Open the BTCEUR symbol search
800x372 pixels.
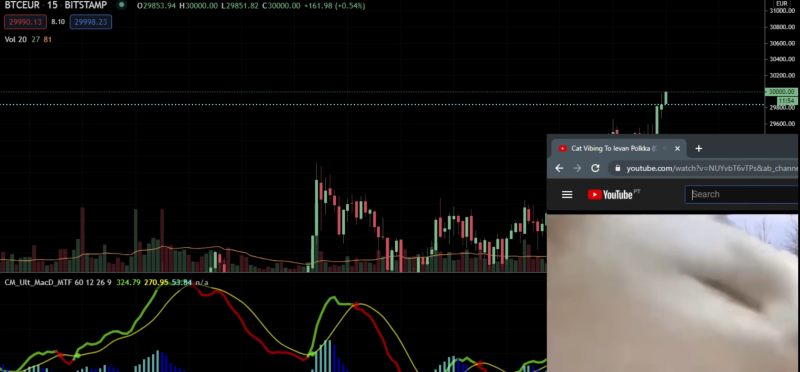[x=21, y=5]
